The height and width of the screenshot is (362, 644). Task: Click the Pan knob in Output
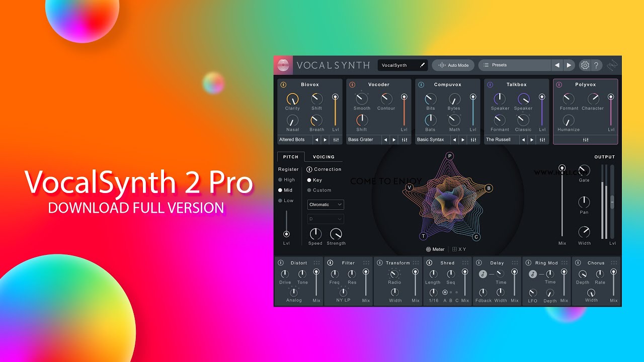click(584, 202)
